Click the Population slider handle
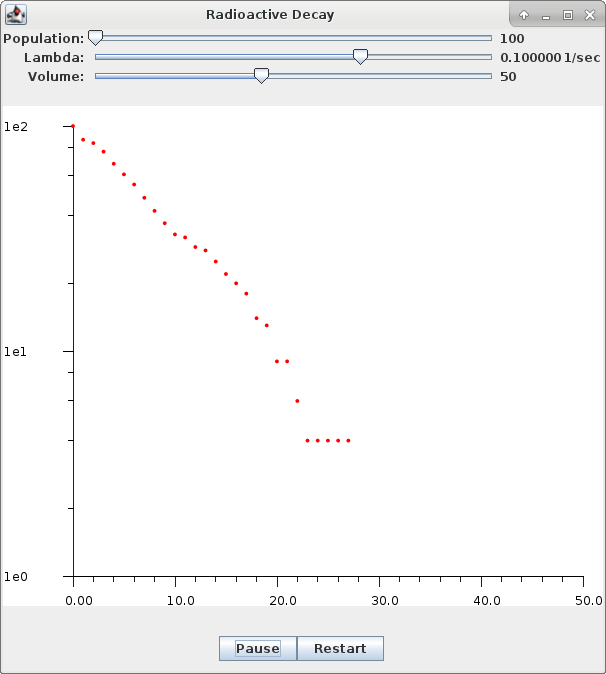Screen dimensions: 606x674 coord(95,38)
